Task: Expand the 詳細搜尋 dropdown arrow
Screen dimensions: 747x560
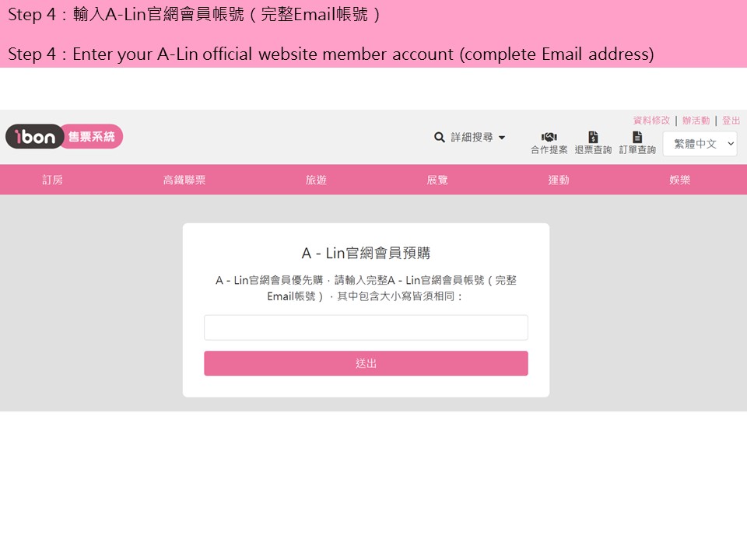Action: (x=502, y=138)
